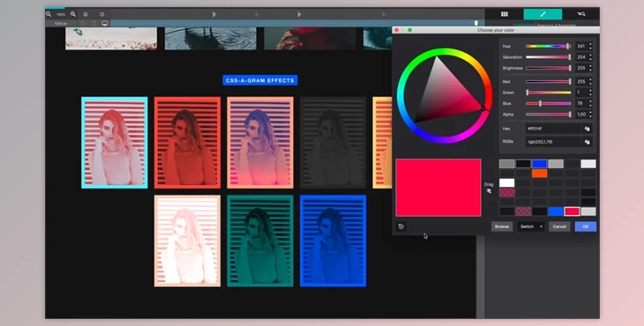The height and width of the screenshot is (326, 644).
Task: Select the selected red swatch in bottom row
Action: click(572, 211)
